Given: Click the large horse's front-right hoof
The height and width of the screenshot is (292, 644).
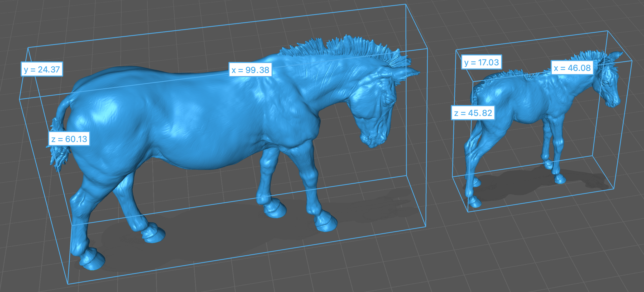Looking at the screenshot, I should (326, 224).
